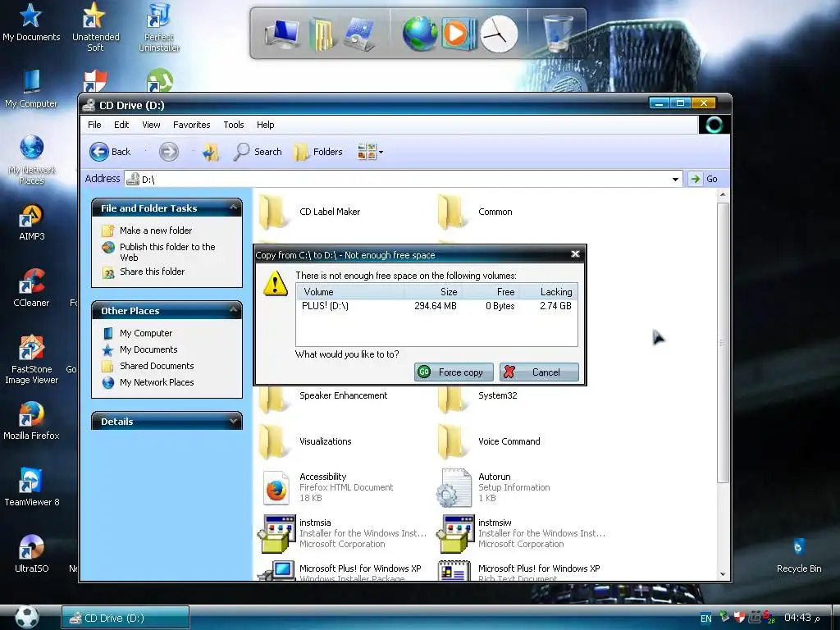This screenshot has width=840, height=630.
Task: Click the Go button next to address
Action: pyautogui.click(x=703, y=179)
